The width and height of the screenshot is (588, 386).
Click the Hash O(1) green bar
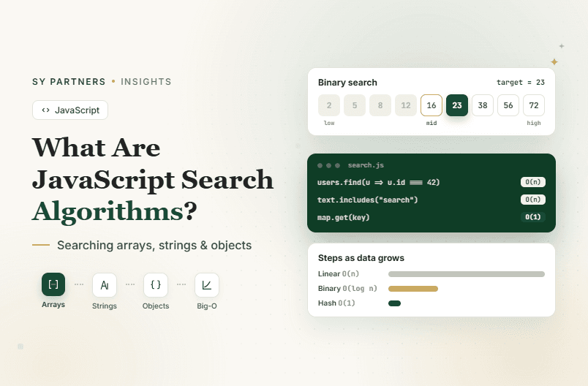[x=394, y=303]
